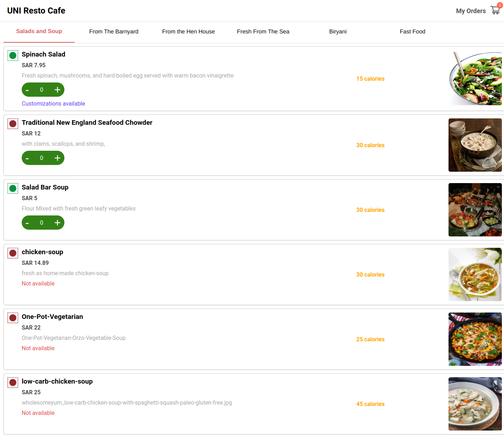Viewport: 504px width, 438px height.
Task: Click the plus icon for Seafood Chowder
Action: pos(57,158)
